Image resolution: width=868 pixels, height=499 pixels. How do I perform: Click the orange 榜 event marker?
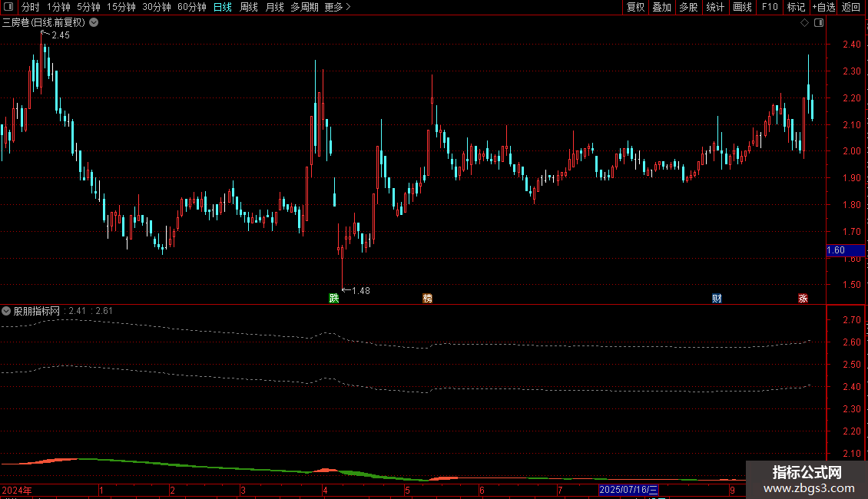427,298
